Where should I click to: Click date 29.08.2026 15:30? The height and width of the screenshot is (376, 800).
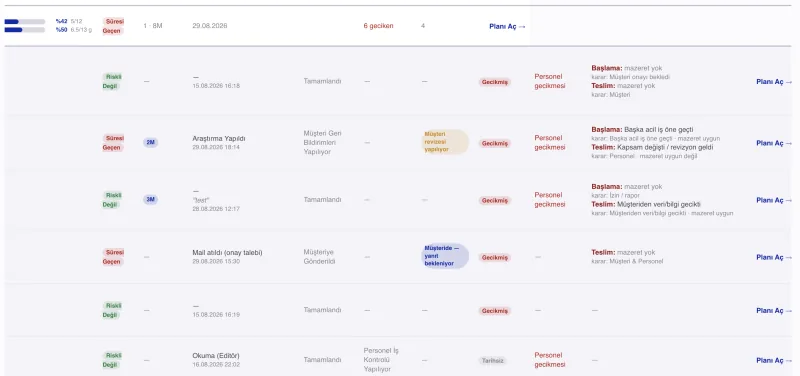216,261
